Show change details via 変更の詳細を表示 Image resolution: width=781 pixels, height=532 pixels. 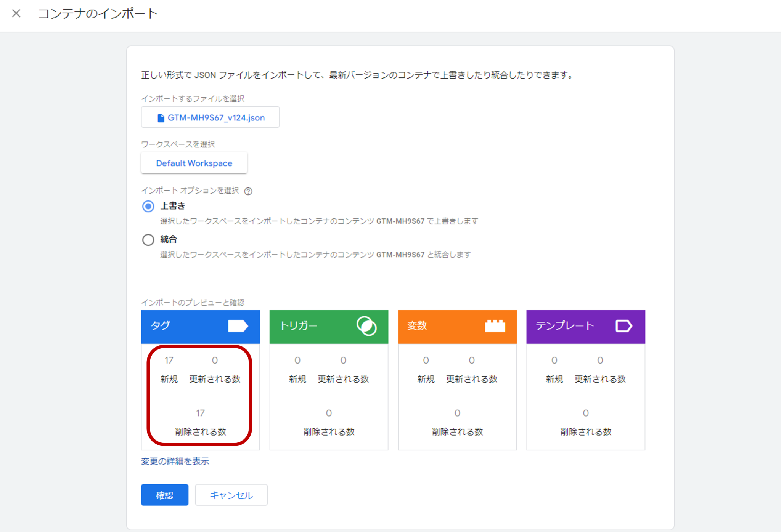[175, 461]
